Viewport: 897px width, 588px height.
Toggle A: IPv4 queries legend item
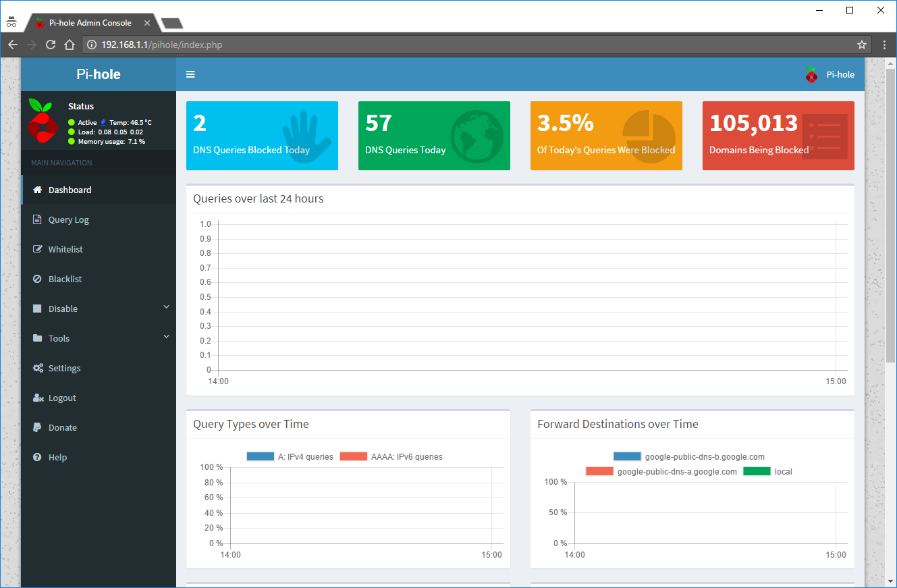pos(290,457)
